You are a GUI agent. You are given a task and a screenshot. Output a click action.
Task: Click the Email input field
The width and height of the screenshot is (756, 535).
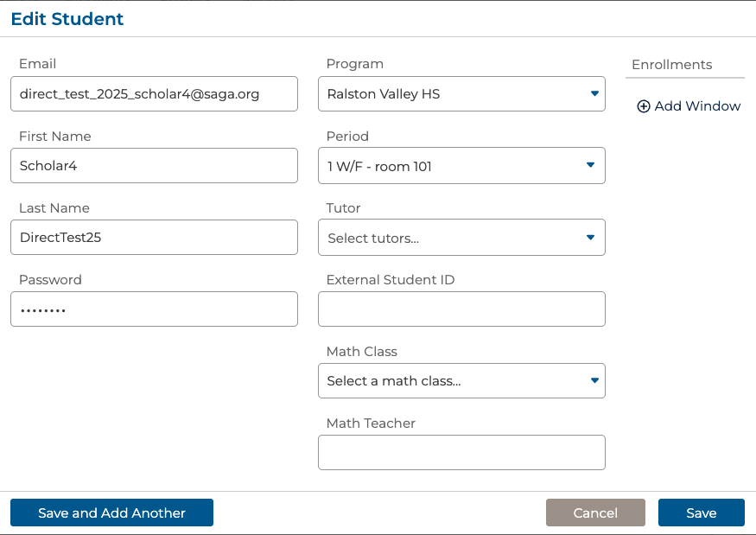coord(154,94)
